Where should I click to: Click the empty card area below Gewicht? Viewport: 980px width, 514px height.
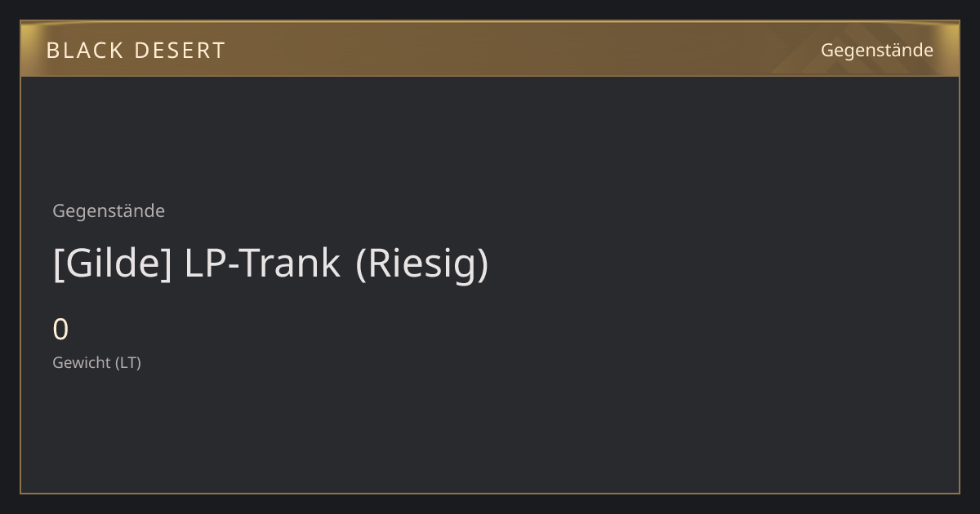tap(490, 432)
